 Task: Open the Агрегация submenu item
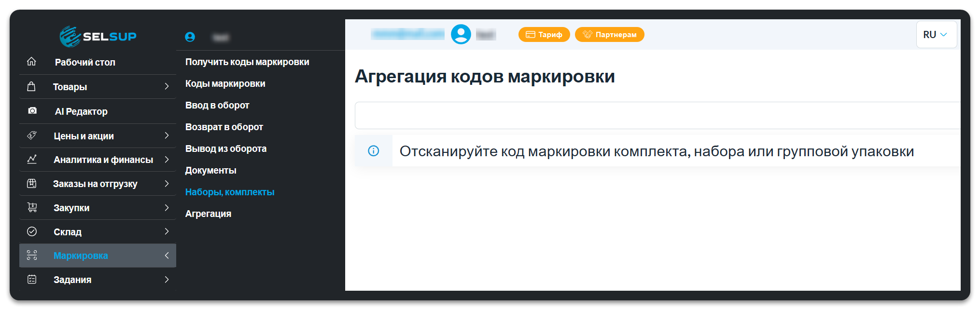(x=208, y=214)
